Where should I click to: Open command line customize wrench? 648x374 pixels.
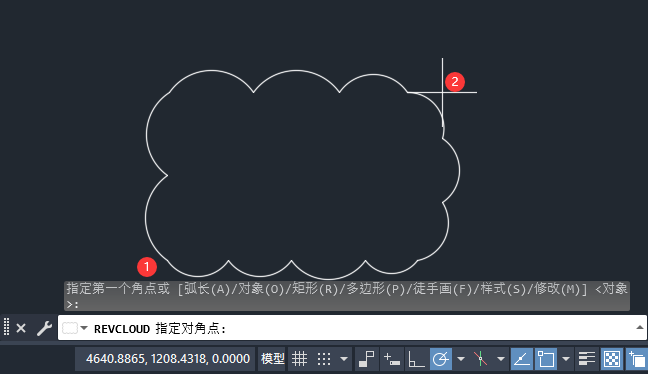click(44, 329)
